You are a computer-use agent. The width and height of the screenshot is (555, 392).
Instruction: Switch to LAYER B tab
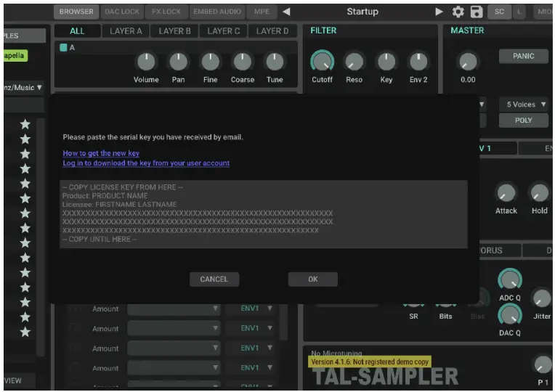(x=174, y=31)
